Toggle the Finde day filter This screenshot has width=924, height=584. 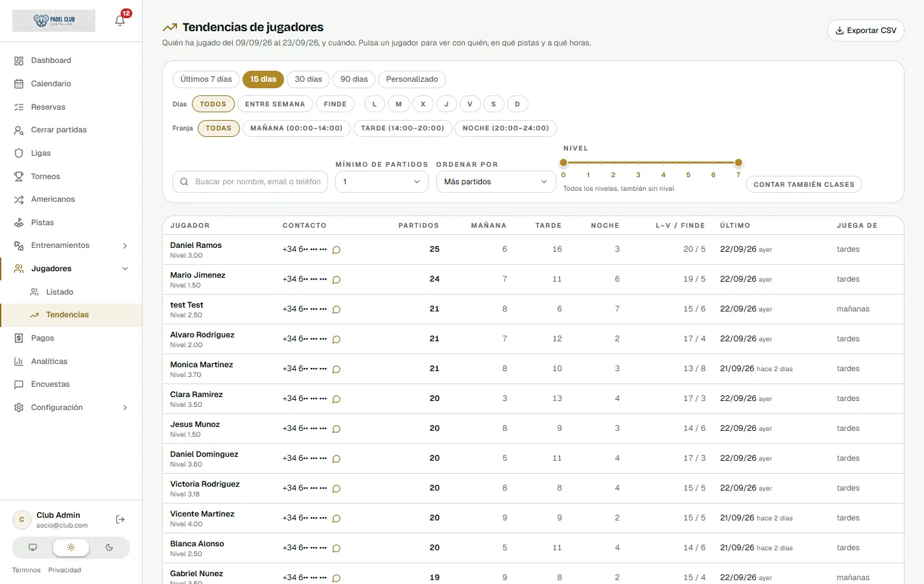point(335,104)
